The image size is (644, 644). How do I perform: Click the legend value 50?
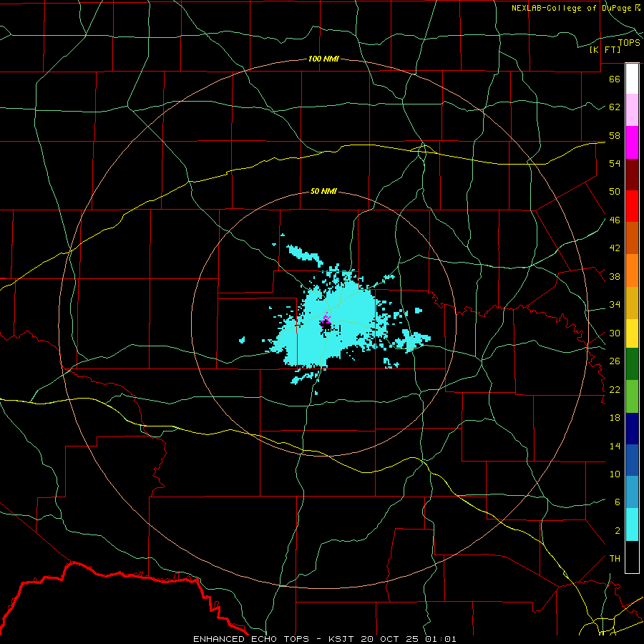(x=615, y=192)
